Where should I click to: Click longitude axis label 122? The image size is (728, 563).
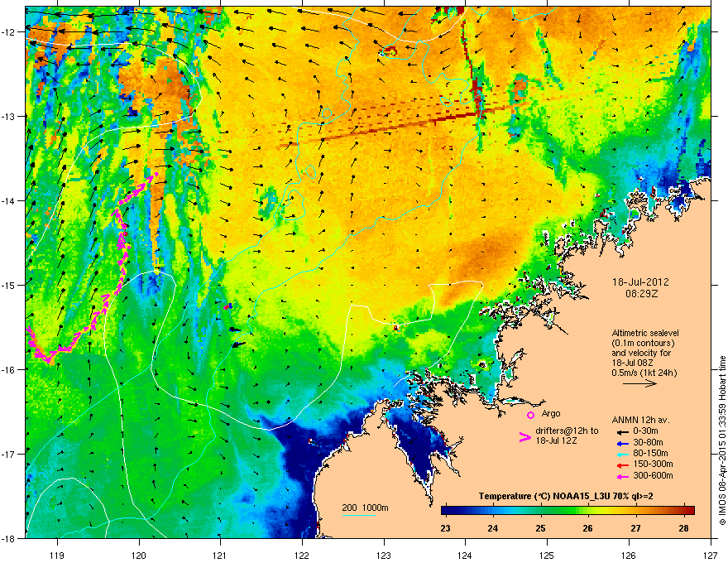coord(302,555)
